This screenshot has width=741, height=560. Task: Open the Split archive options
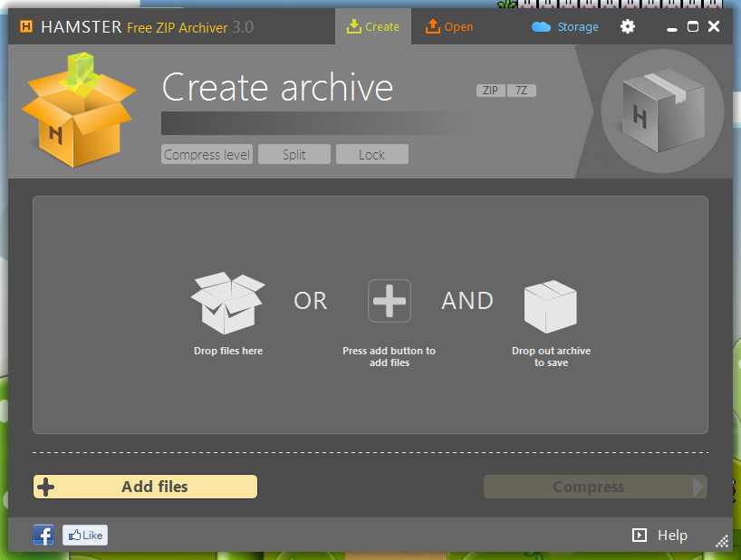294,155
